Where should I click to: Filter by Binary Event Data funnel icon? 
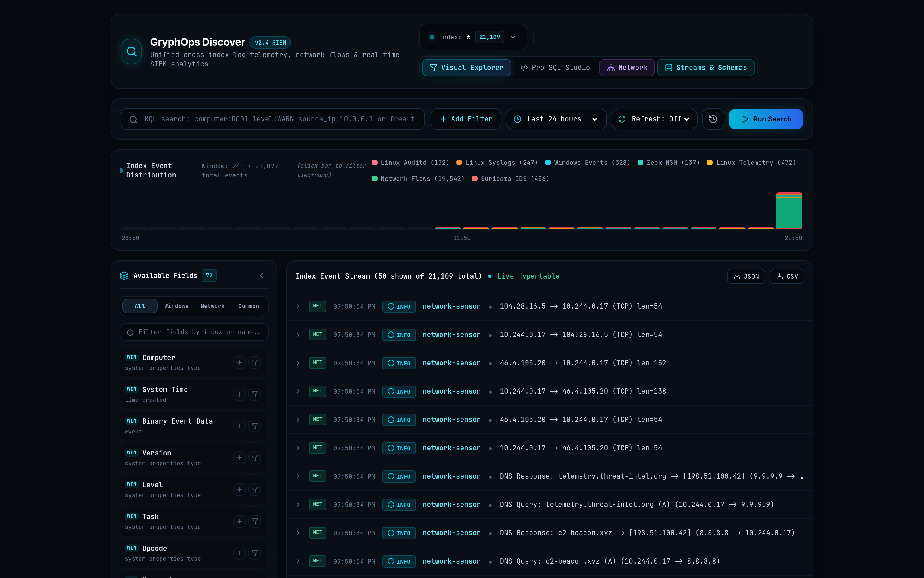click(x=255, y=426)
